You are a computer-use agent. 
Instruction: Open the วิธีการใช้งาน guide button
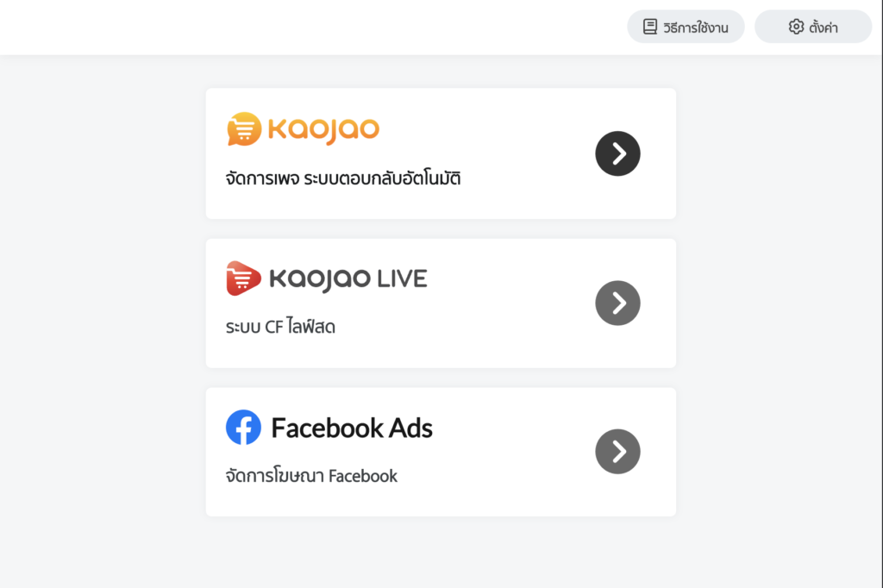click(x=686, y=28)
